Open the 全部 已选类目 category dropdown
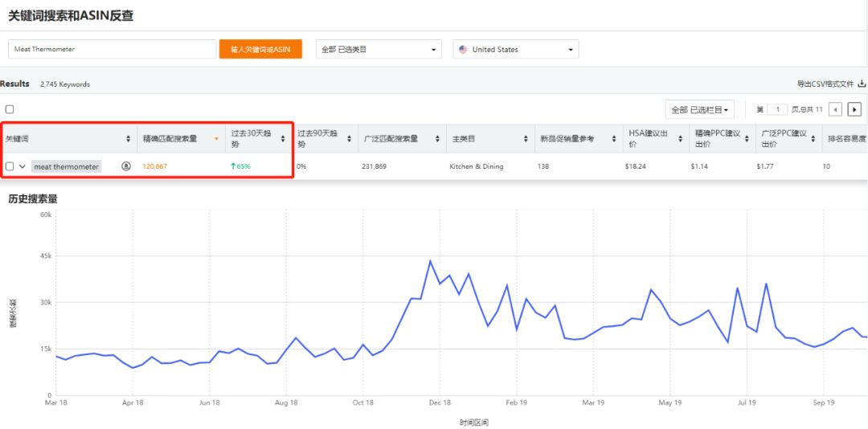This screenshot has height=429, width=868. click(x=379, y=49)
